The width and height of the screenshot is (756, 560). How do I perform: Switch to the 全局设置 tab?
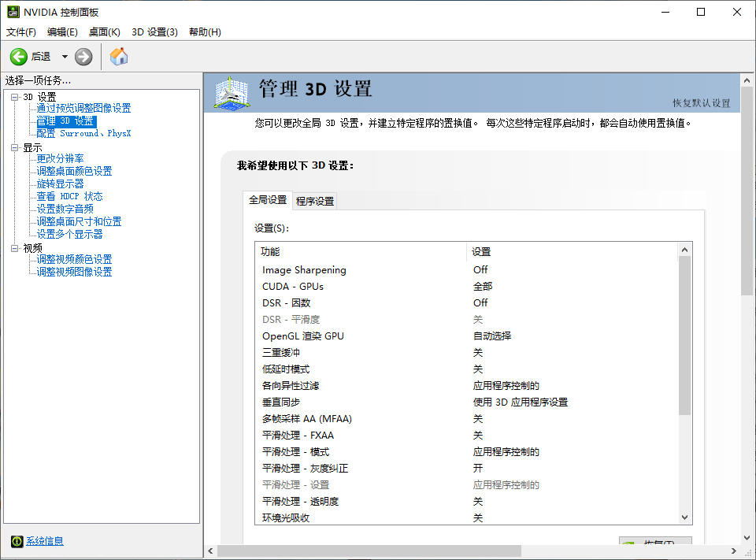268,200
